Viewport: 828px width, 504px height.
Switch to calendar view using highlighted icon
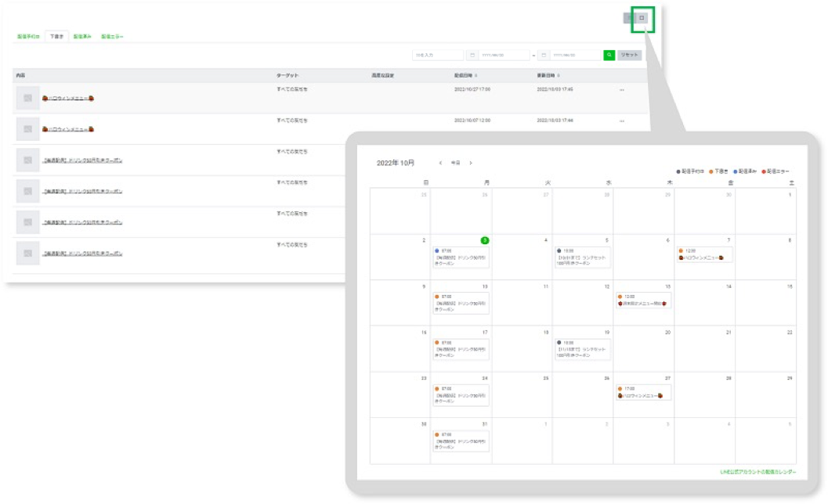[642, 18]
